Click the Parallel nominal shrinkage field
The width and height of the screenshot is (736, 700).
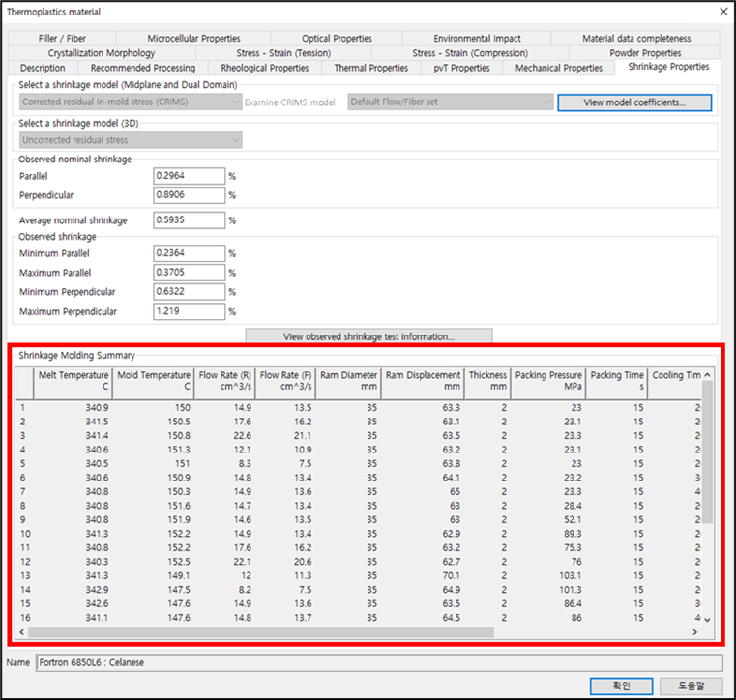click(189, 176)
